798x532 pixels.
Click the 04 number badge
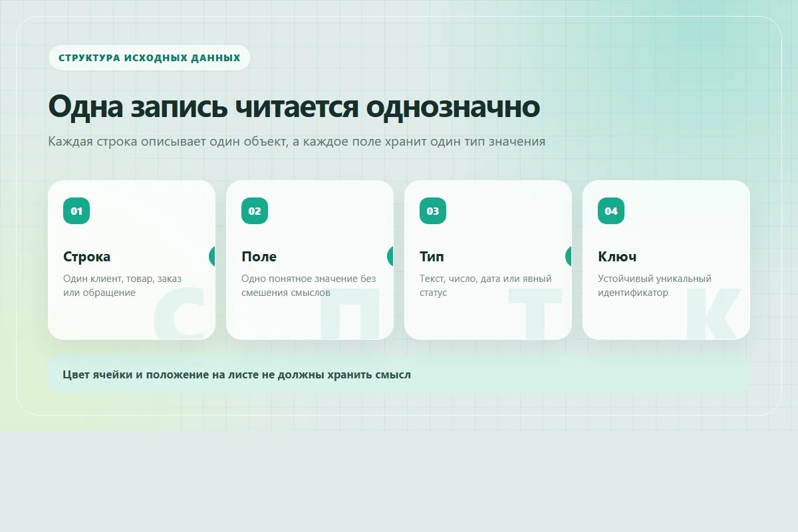pyautogui.click(x=611, y=211)
